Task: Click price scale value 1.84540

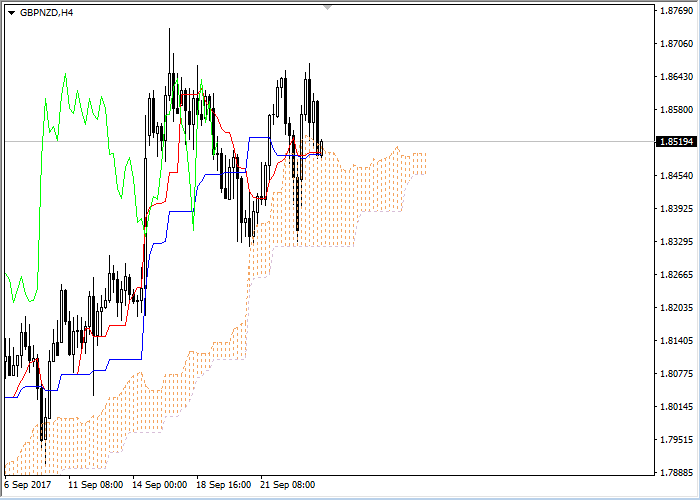Action: point(676,175)
